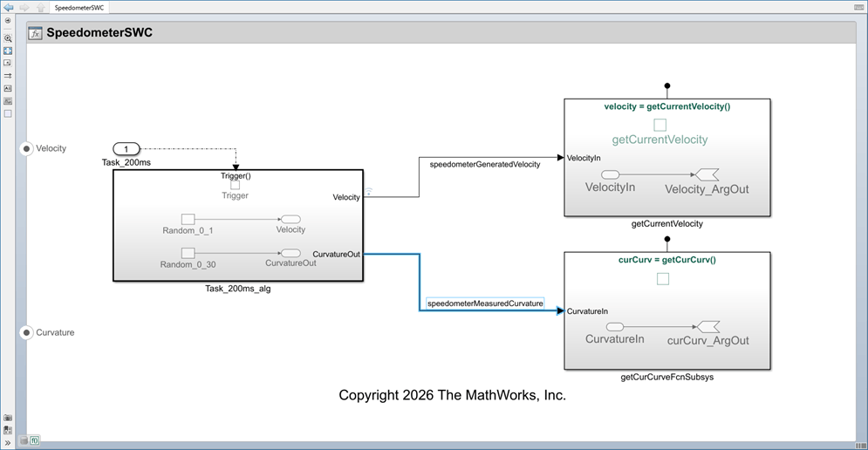Click the horizontal scrollbar grip at bottom right

pyautogui.click(x=860, y=445)
